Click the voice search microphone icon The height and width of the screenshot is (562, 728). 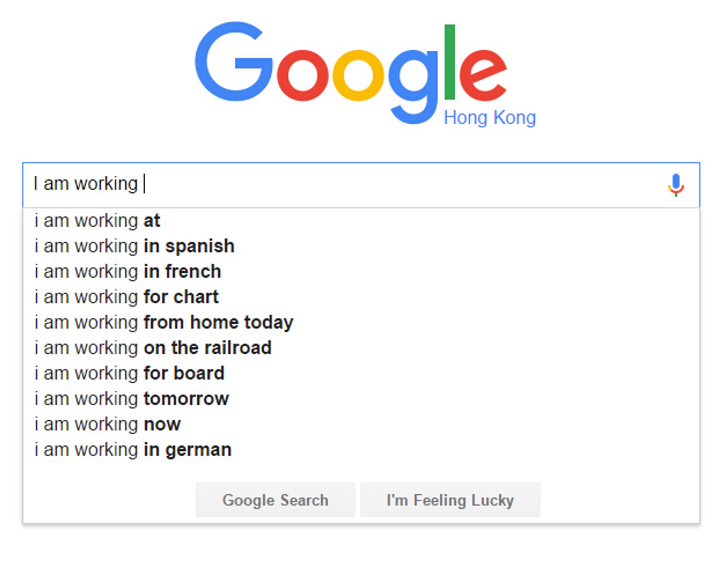tap(676, 185)
